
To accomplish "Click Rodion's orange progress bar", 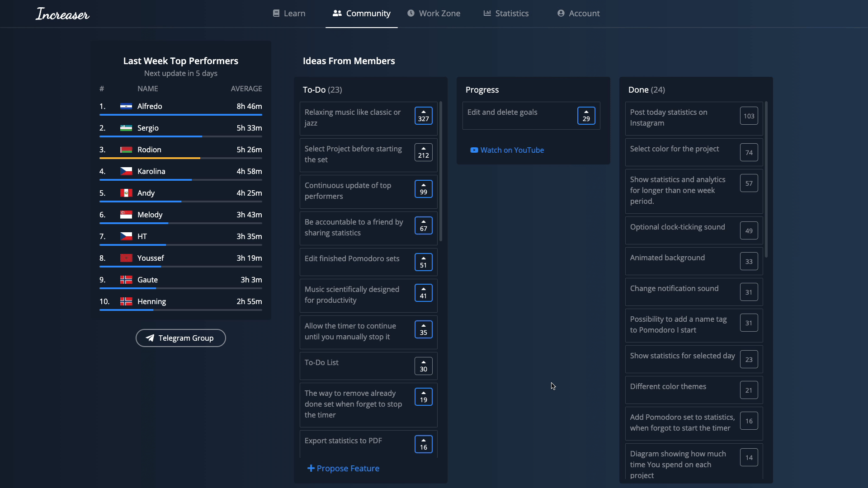I will [x=150, y=158].
